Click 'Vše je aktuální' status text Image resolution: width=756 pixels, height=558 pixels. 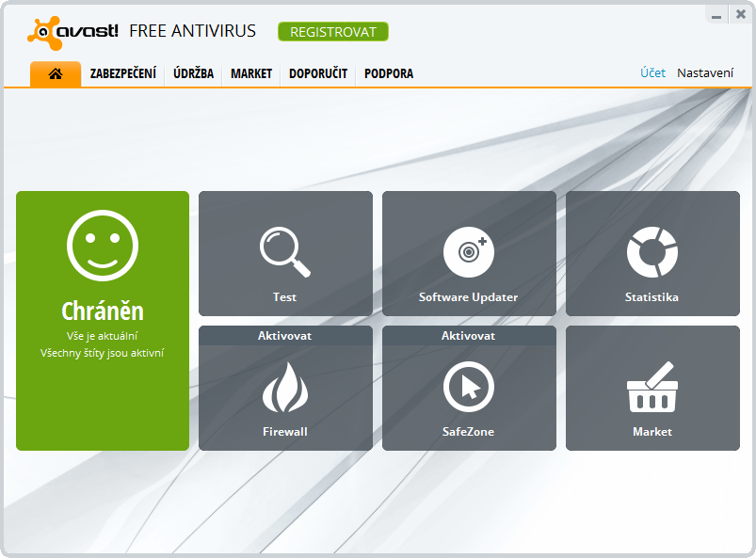tap(103, 336)
